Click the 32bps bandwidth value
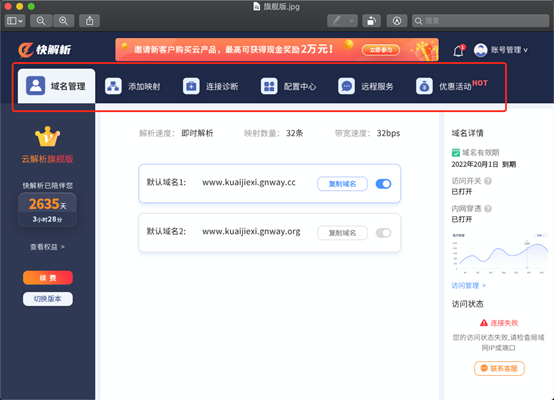Viewport: 554px width, 400px height. [x=388, y=133]
